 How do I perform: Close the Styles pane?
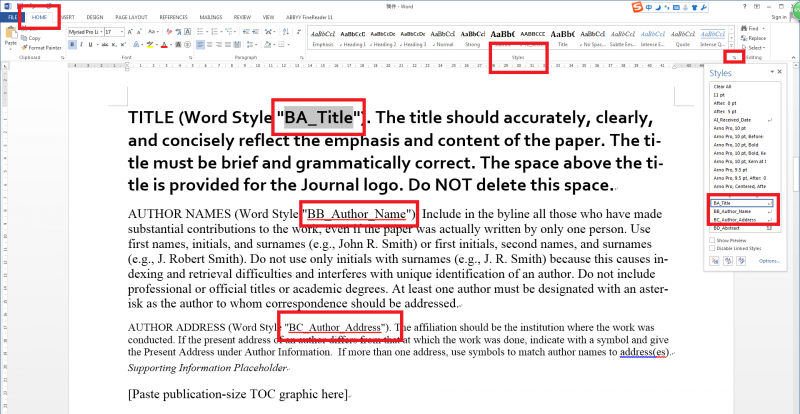tap(780, 72)
